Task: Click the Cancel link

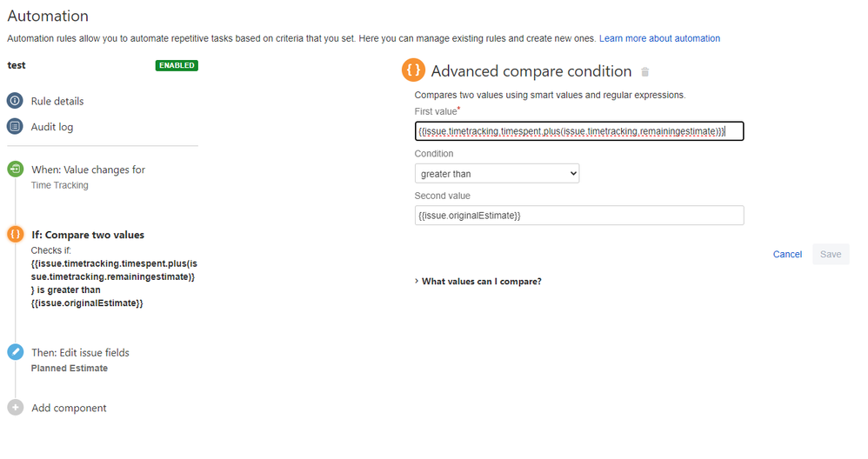Action: pyautogui.click(x=787, y=255)
